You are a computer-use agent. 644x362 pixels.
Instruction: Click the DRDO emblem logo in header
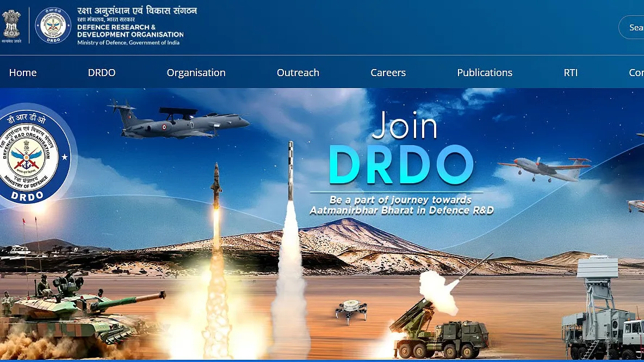(x=53, y=25)
